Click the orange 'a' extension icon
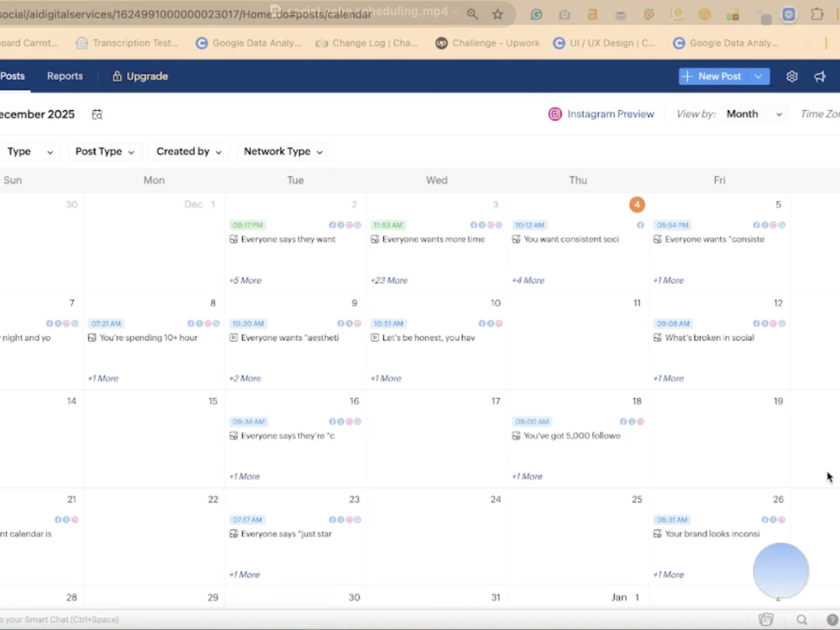This screenshot has height=630, width=840. click(x=592, y=14)
